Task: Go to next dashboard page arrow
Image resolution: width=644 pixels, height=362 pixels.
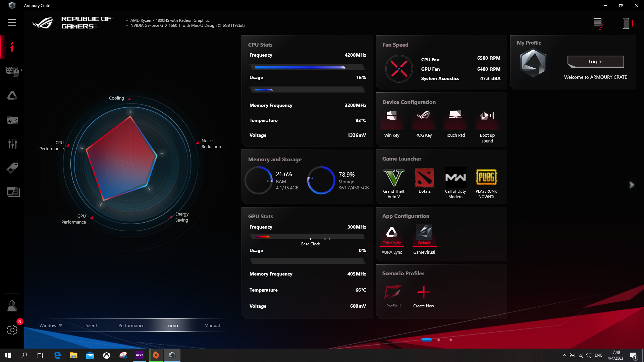Action: point(632,185)
